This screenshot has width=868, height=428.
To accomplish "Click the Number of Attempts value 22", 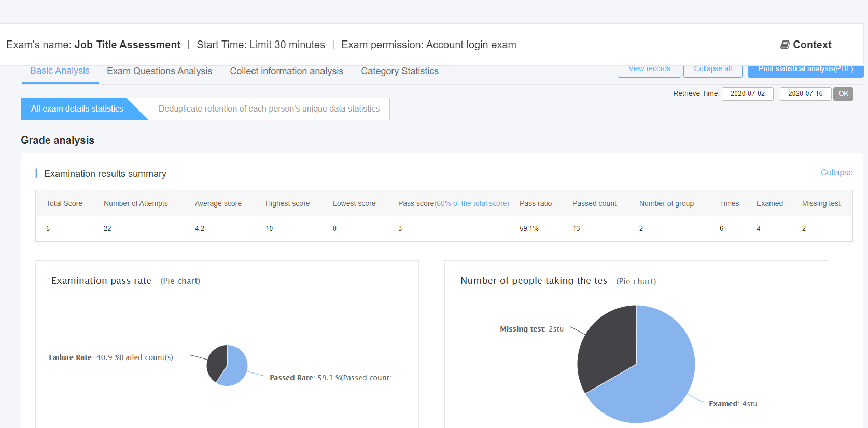I will pyautogui.click(x=107, y=229).
